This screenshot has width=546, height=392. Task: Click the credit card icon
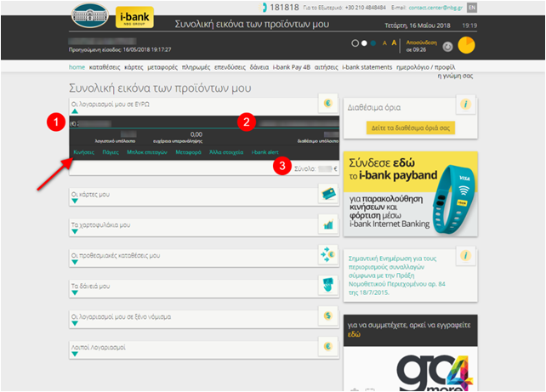pos(328,193)
